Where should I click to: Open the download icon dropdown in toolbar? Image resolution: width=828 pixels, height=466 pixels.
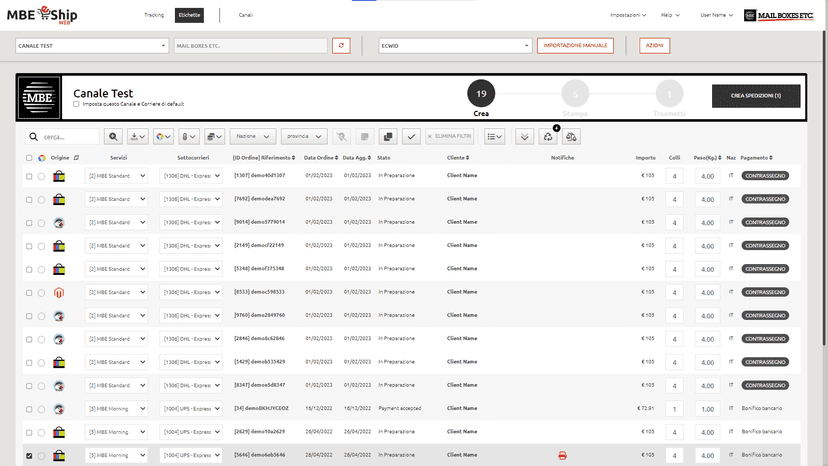(138, 137)
